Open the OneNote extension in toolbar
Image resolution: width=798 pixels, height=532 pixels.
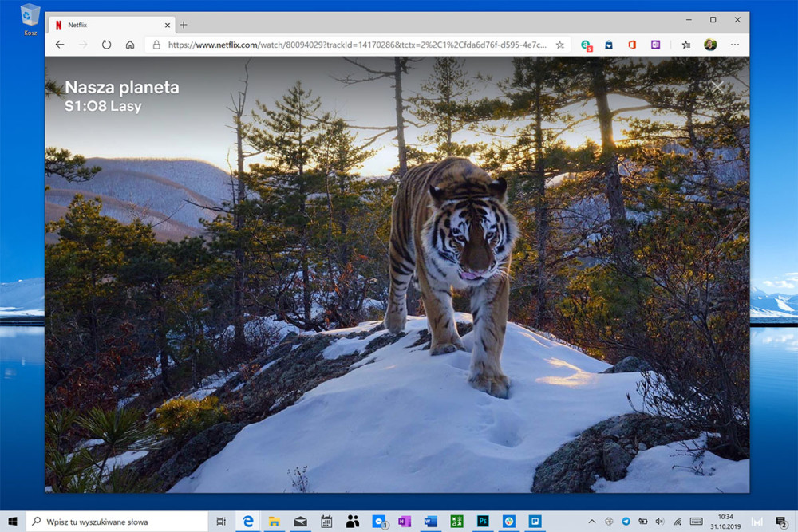point(655,45)
